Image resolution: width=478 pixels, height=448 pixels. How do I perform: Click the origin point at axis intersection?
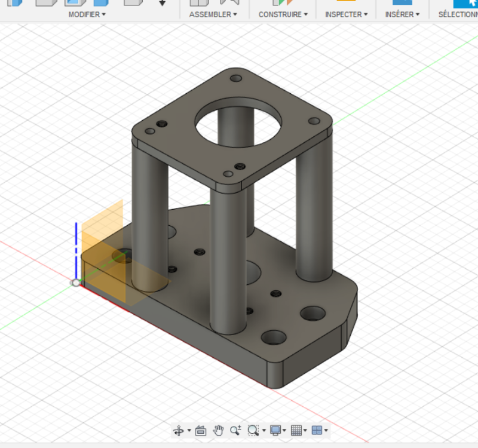click(x=76, y=282)
